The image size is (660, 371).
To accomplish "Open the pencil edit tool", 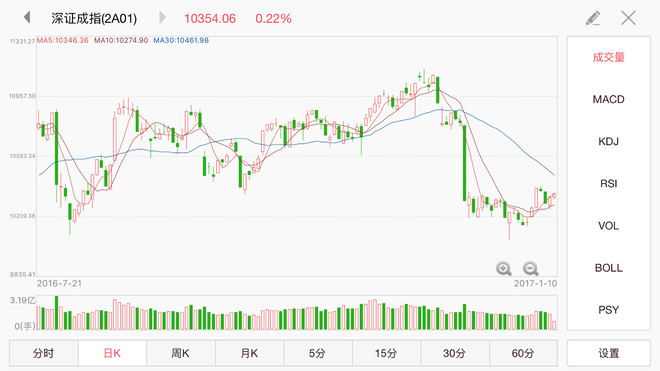I will 593,18.
